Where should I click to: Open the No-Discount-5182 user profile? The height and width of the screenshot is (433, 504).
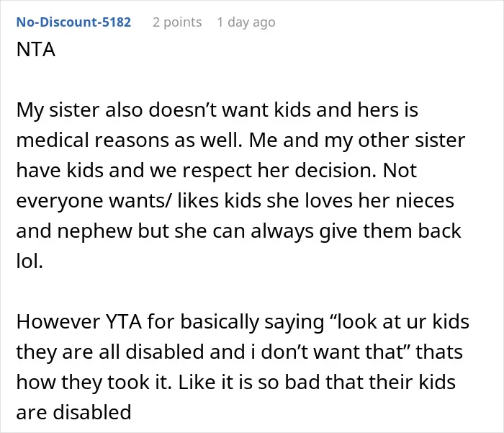click(x=73, y=22)
